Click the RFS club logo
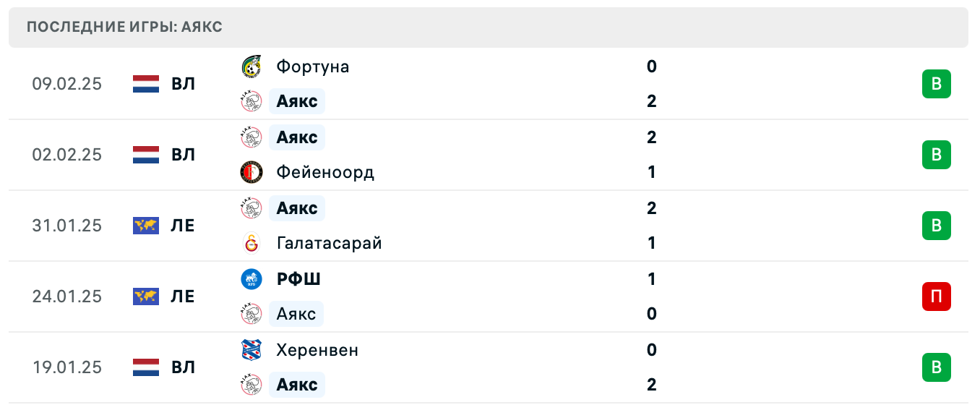 (x=251, y=279)
